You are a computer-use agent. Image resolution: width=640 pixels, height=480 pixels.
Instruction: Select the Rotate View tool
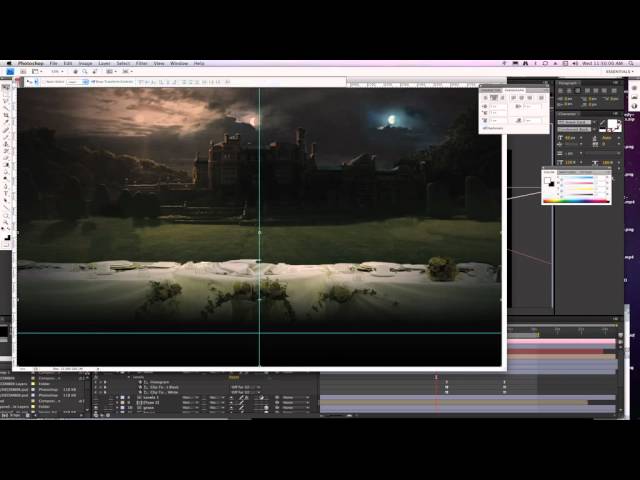tap(94, 72)
